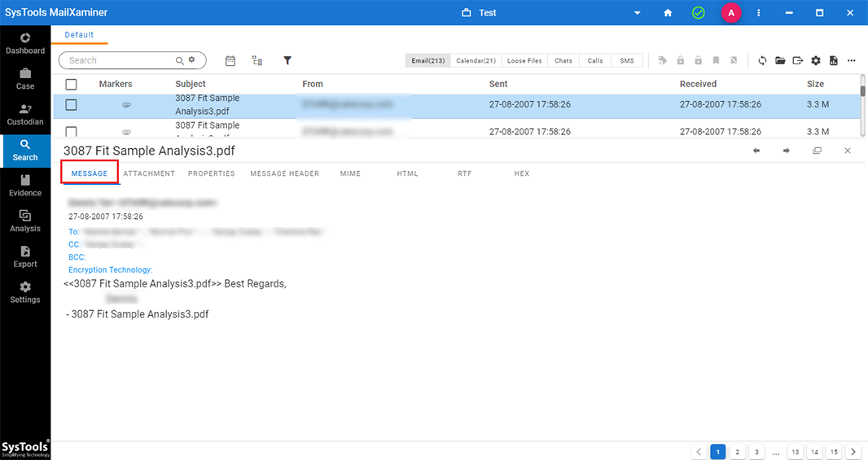Screen dimensions: 868x460
Task: Select the Calendar(21) tab
Action: click(476, 61)
